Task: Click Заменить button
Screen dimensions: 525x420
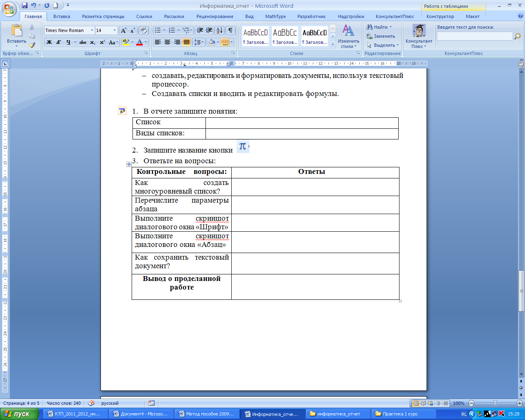Action: (x=381, y=36)
